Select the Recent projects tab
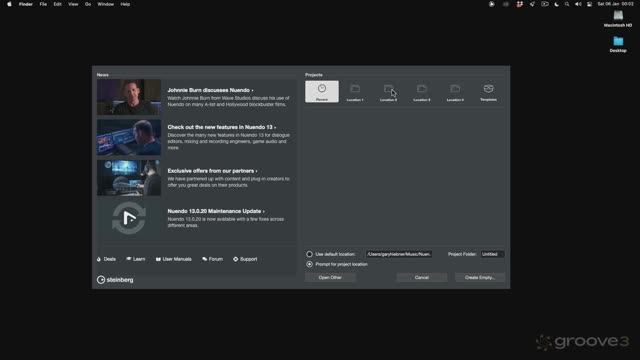Viewport: 640px width, 360px height. point(322,91)
